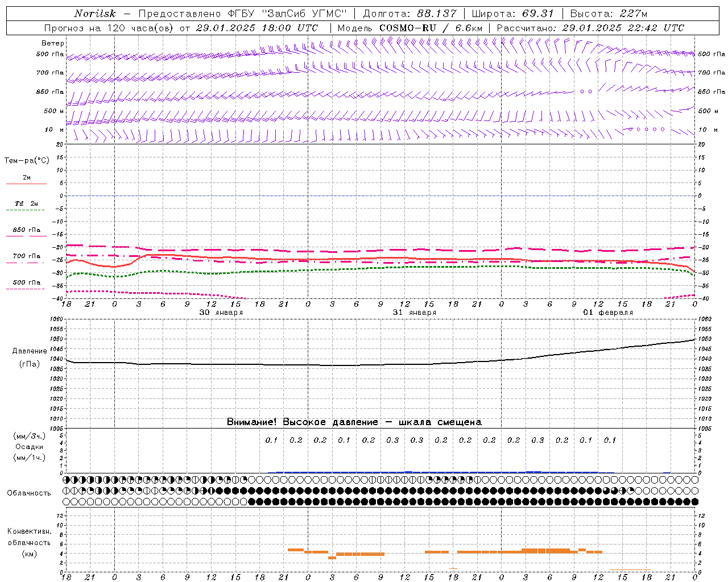
Task: Click the Norilsk station title
Action: 95,14
